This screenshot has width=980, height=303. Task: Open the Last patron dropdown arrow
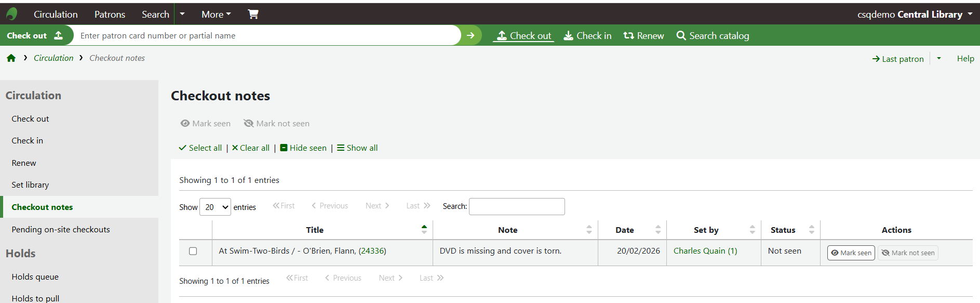pos(939,58)
